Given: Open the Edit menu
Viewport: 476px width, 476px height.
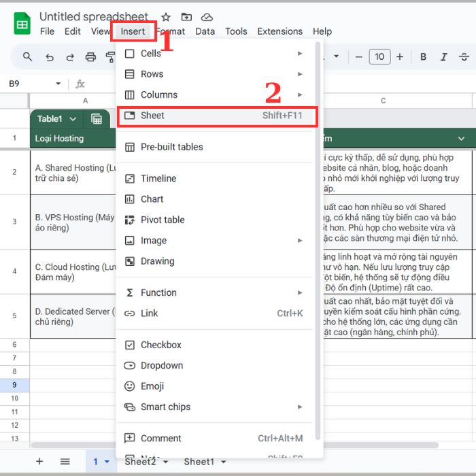Looking at the screenshot, I should pos(73,31).
